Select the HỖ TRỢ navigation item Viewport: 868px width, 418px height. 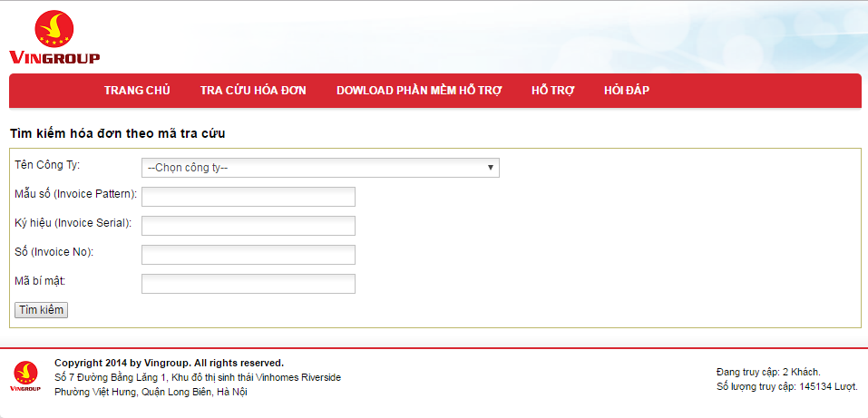point(553,91)
